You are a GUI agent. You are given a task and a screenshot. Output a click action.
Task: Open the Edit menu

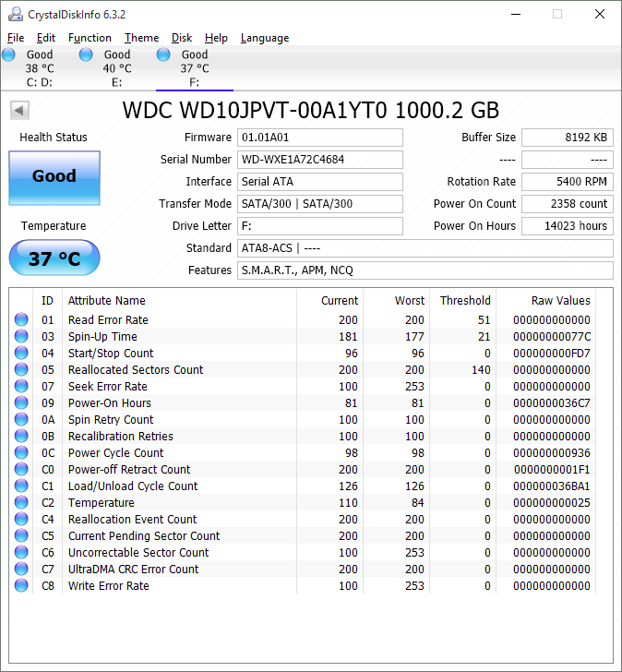pos(46,38)
